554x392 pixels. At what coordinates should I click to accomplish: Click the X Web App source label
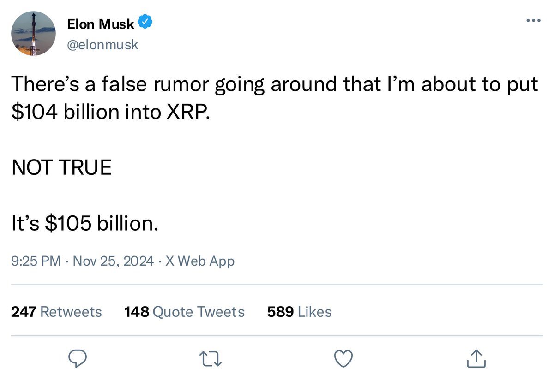(x=200, y=261)
